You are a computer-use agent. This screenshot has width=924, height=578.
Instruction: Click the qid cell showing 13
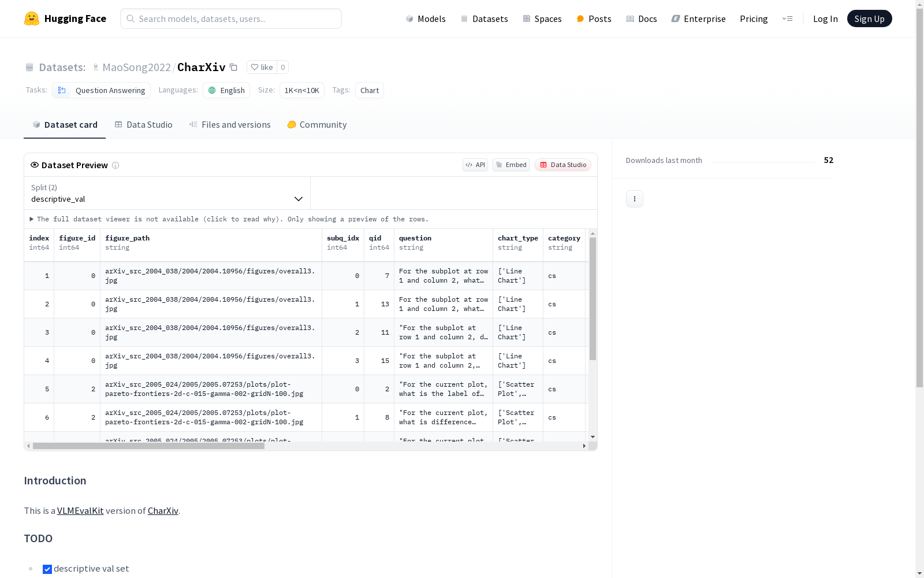(379, 304)
